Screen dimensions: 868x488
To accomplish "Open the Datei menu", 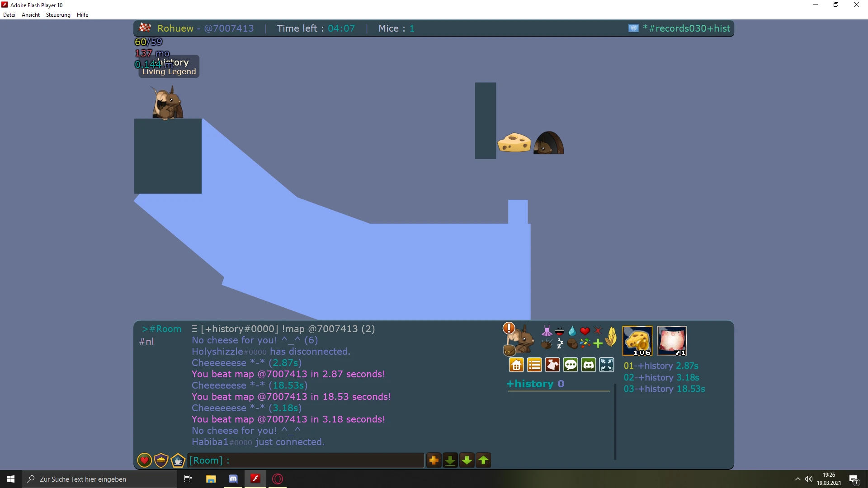I will (9, 15).
